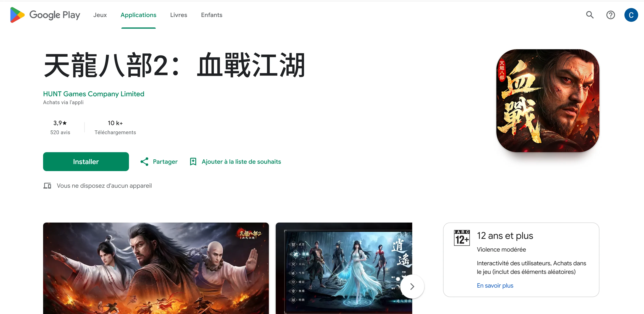
Task: Click the IARC 12+ rating badge
Action: point(462,238)
